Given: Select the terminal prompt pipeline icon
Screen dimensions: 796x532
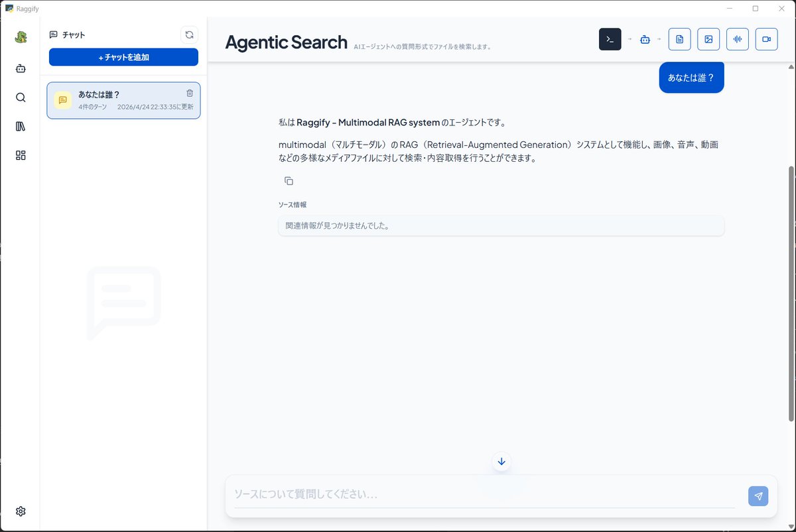Looking at the screenshot, I should [610, 39].
